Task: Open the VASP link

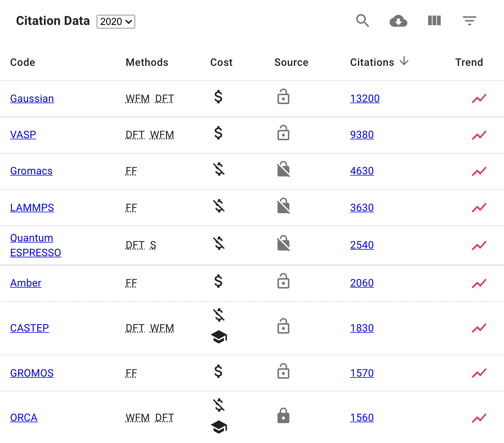Action: [x=23, y=135]
